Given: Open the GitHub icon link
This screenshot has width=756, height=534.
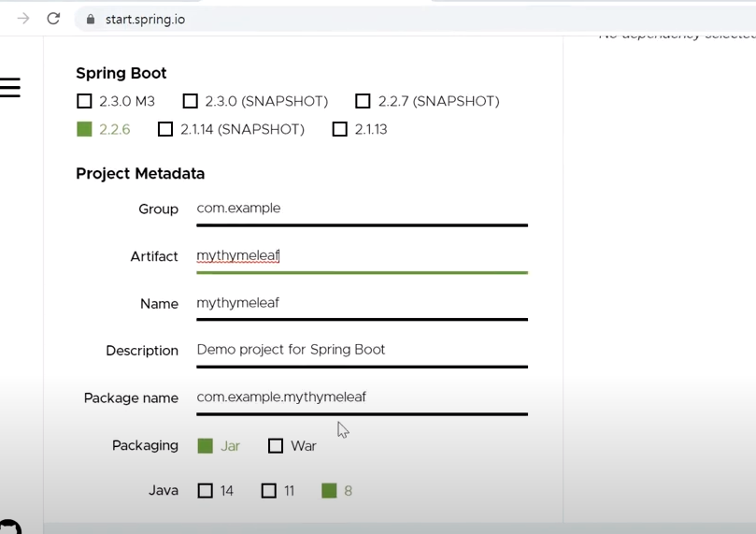Looking at the screenshot, I should (x=9, y=527).
